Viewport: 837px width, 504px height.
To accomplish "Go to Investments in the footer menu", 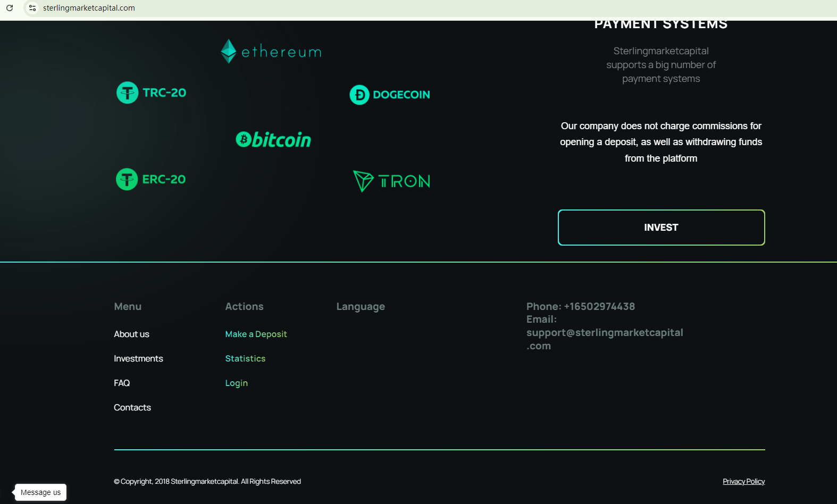I will [138, 358].
